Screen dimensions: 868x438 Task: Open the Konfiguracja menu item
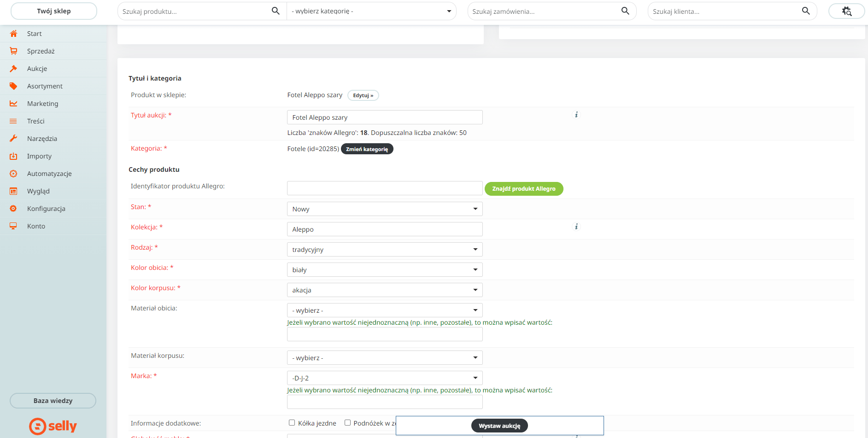(x=46, y=209)
